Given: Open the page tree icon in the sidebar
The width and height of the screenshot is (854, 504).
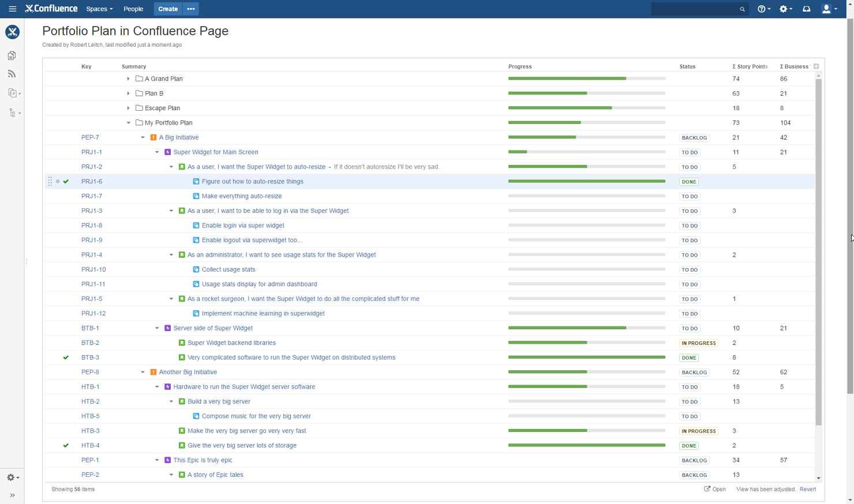Looking at the screenshot, I should (14, 112).
